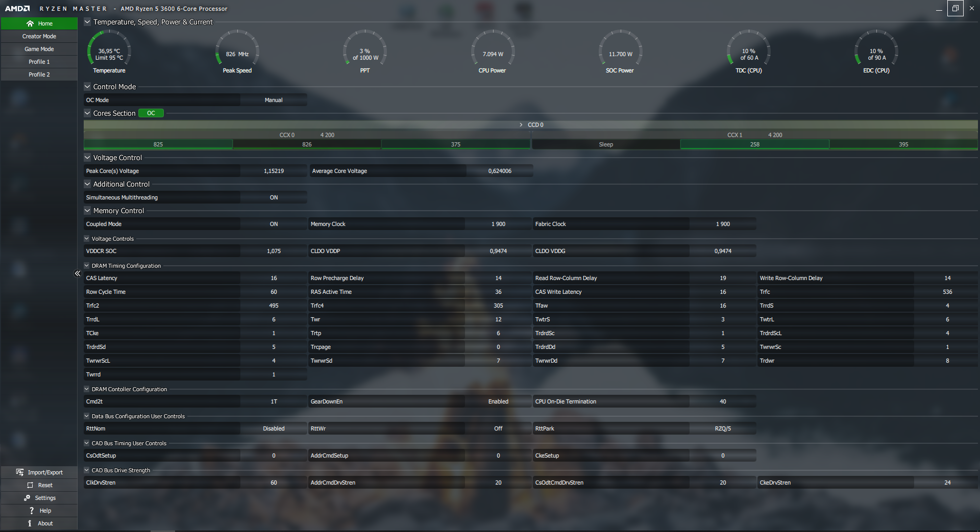Click the Memory Clock value 1 900

point(498,224)
